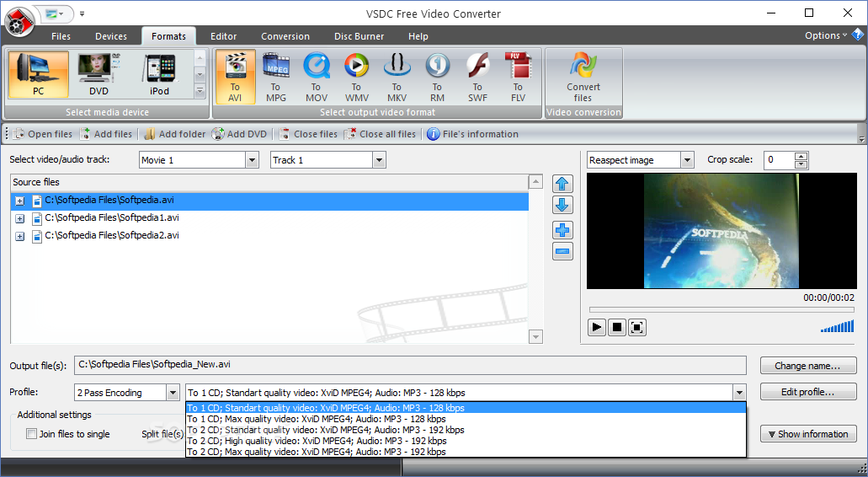Switch to the Files tab

click(61, 36)
